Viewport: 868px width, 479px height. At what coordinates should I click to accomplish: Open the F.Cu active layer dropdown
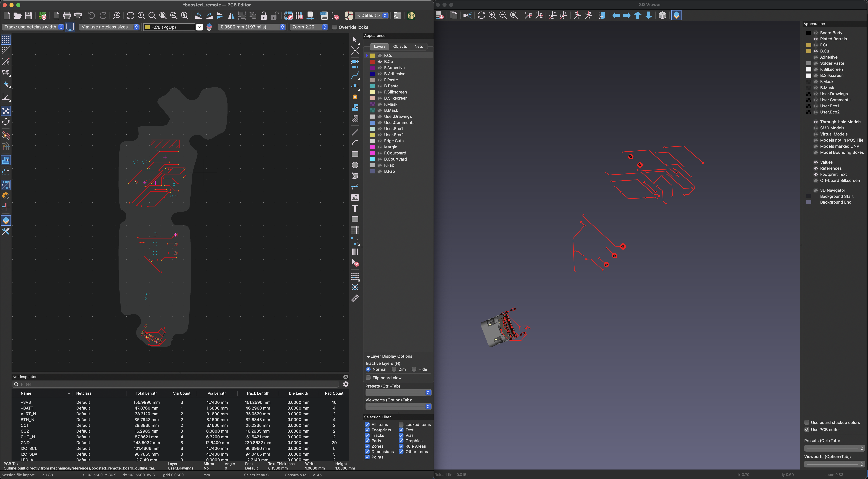(199, 27)
